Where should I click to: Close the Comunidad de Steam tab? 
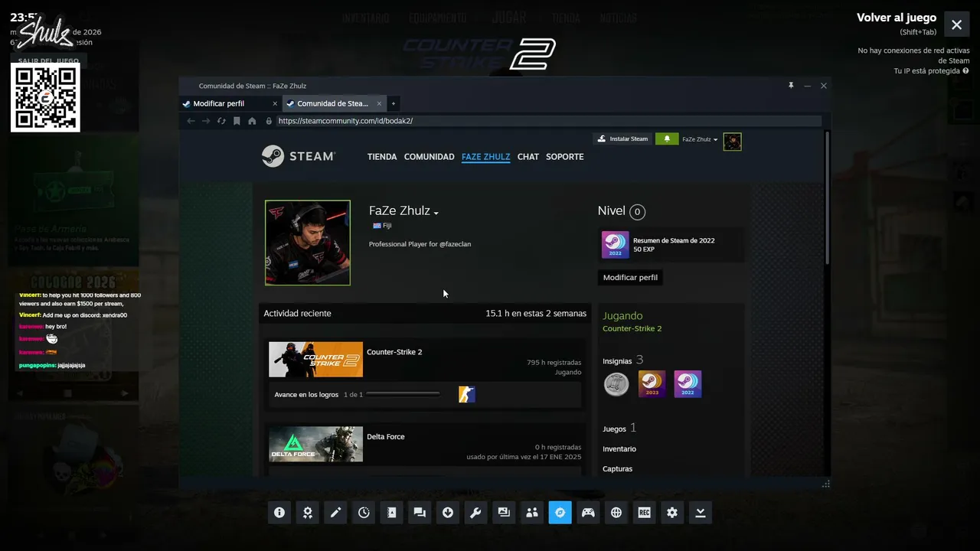378,103
